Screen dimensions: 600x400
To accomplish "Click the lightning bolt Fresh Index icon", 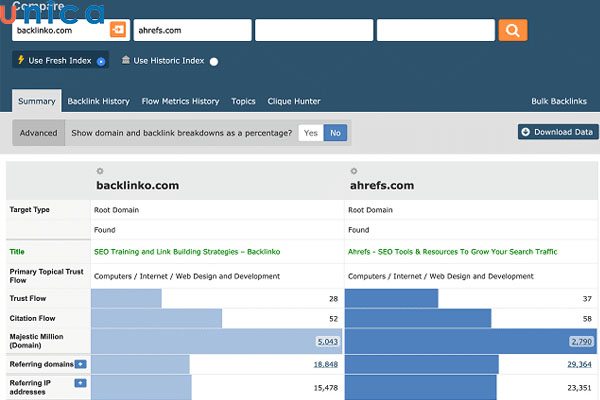I will [21, 60].
